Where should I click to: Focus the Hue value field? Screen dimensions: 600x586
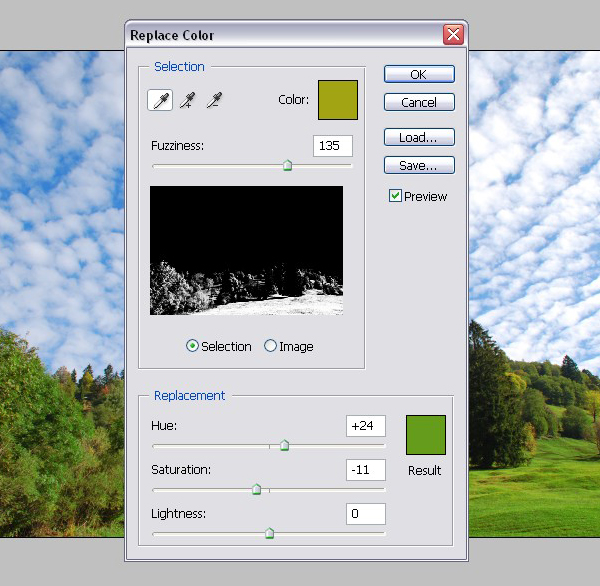(x=366, y=426)
